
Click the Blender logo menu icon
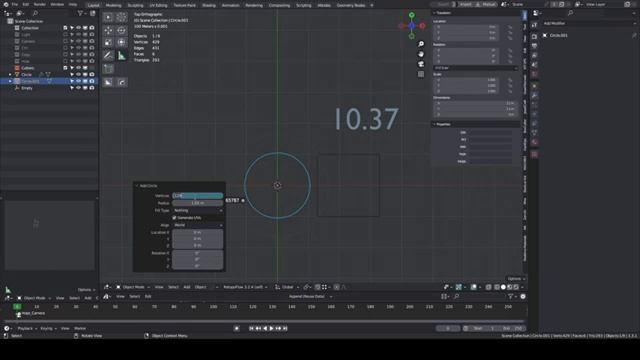coord(6,4)
